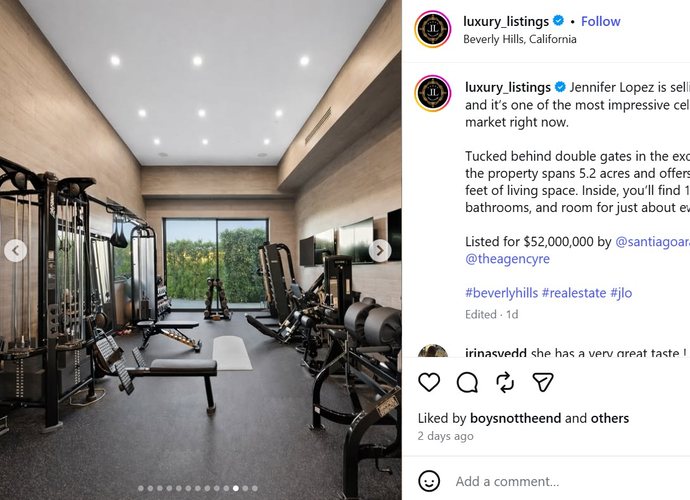Jump to first photo via carousel dot
This screenshot has width=690, height=500.
(x=141, y=488)
